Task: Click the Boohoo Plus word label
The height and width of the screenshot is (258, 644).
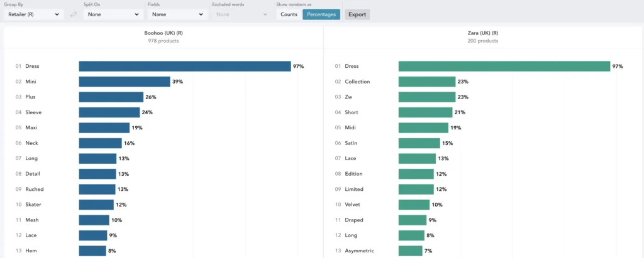Action: 31,97
